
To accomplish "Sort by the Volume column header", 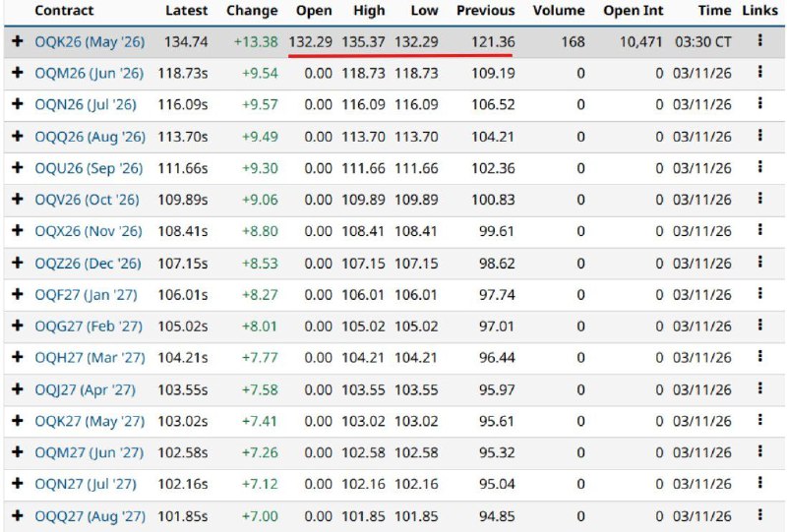I will click(x=558, y=11).
